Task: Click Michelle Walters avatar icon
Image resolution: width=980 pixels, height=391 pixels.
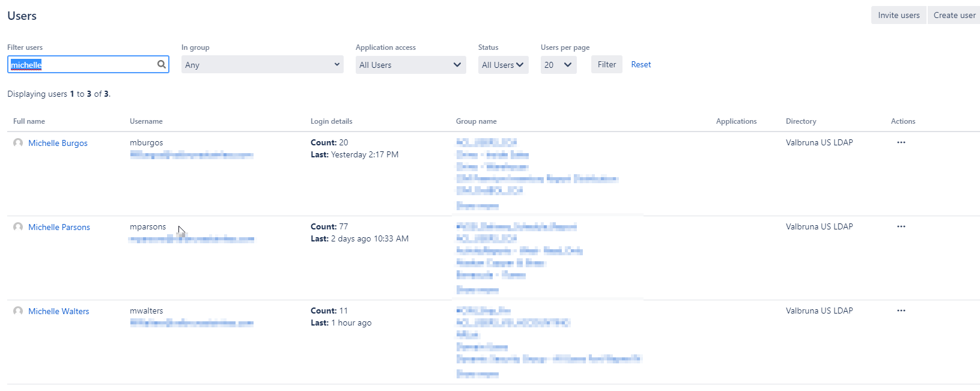Action: (x=18, y=311)
